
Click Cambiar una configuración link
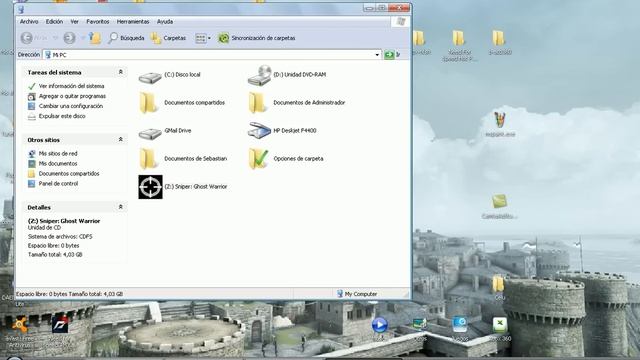[71, 106]
